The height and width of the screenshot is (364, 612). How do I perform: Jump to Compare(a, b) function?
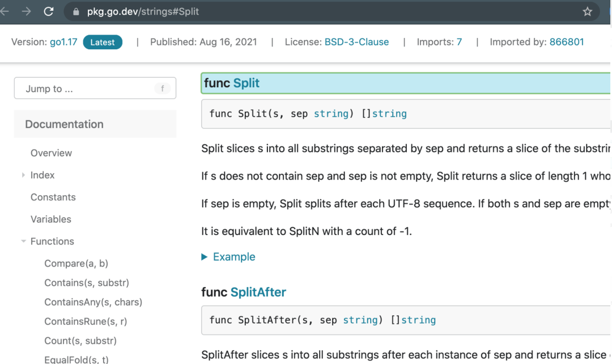pos(76,263)
